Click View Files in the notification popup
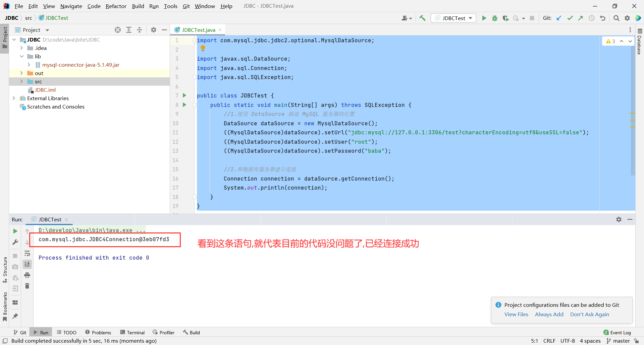Viewport: 644px width, 345px height. tap(516, 314)
